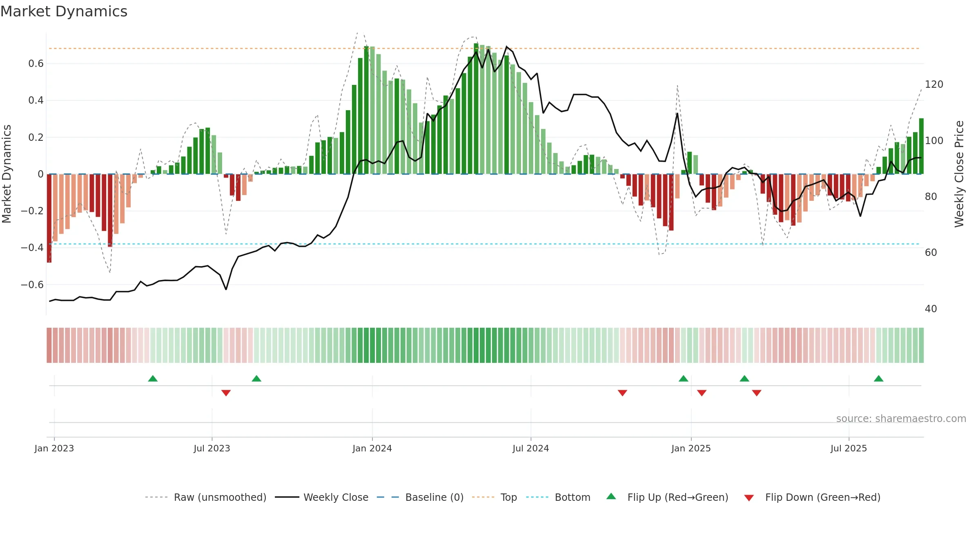
Task: Click the green flip-up marker after Jul 2025
Action: tap(879, 378)
